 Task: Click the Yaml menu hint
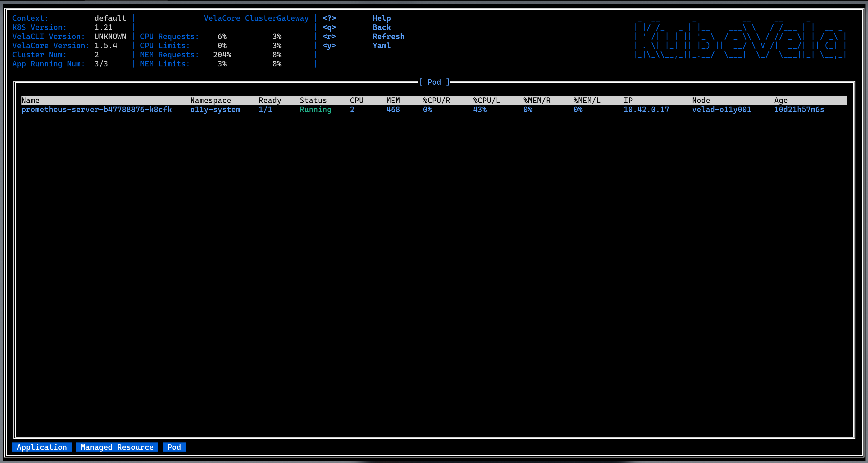point(381,45)
